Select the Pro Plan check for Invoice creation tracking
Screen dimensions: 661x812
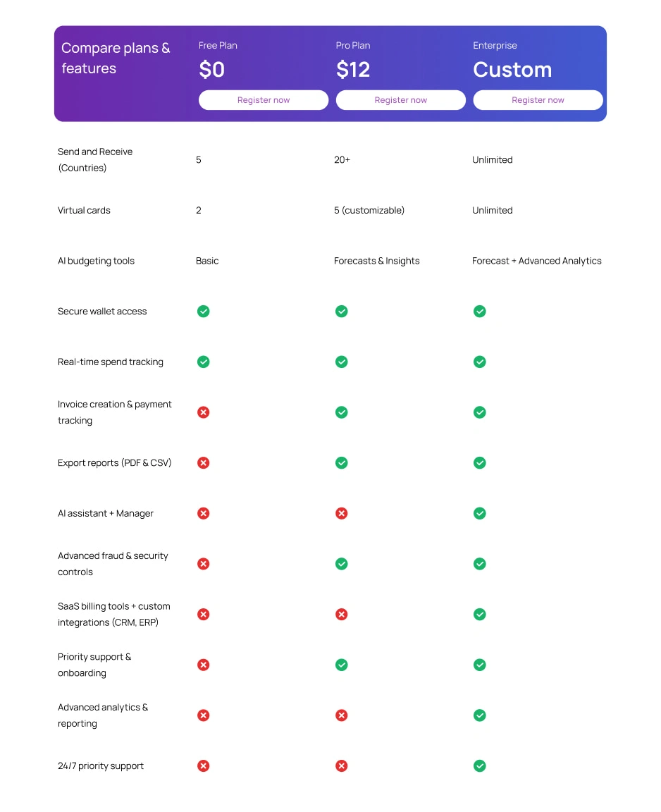pos(342,412)
